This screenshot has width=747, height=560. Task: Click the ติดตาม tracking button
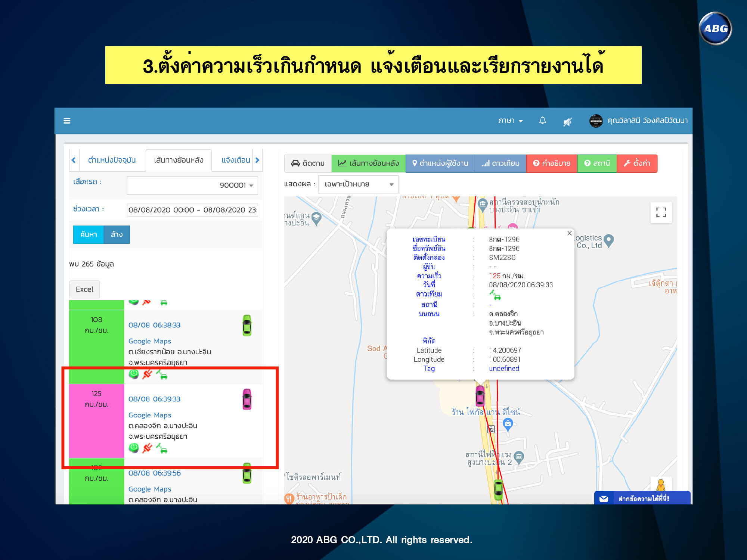[308, 163]
